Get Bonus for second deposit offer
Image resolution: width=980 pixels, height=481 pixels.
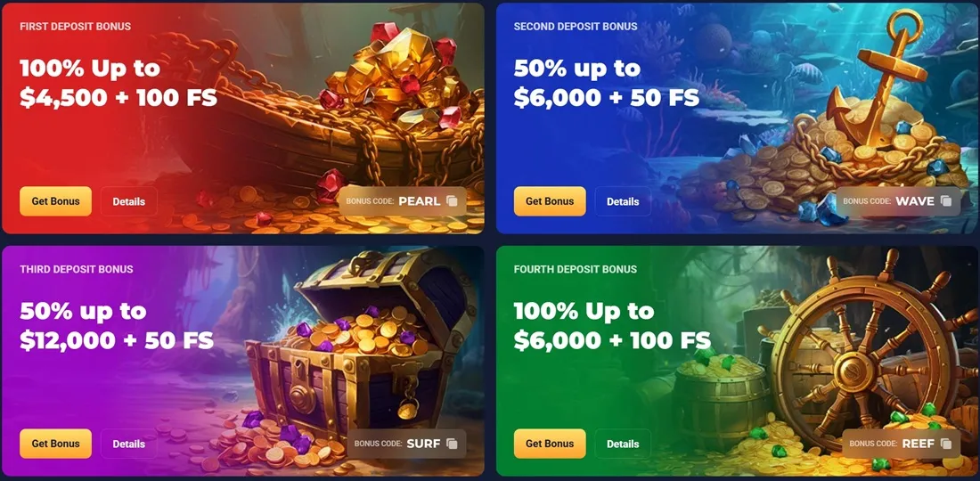tap(550, 201)
